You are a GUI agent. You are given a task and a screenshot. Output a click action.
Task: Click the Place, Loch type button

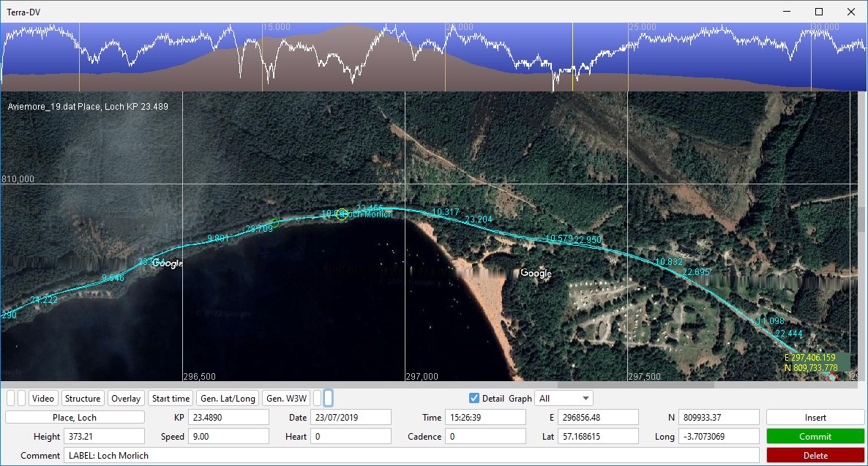pyautogui.click(x=75, y=418)
